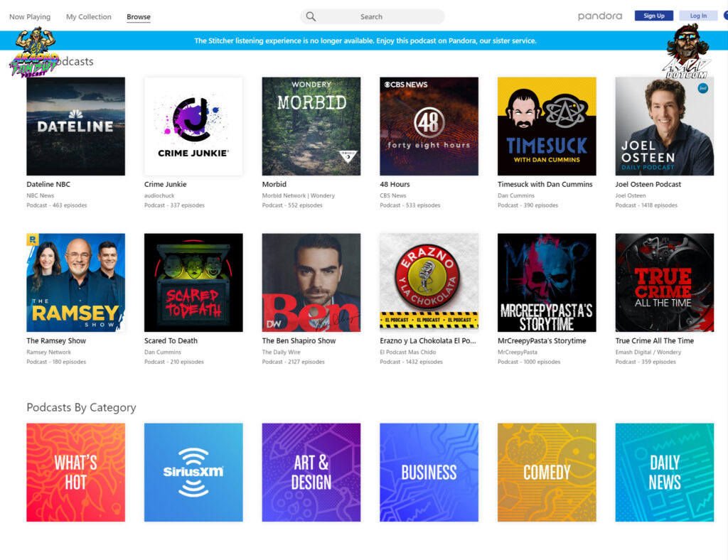The width and height of the screenshot is (728, 560).
Task: Open the 48 Hours podcast cover
Action: [x=429, y=126]
